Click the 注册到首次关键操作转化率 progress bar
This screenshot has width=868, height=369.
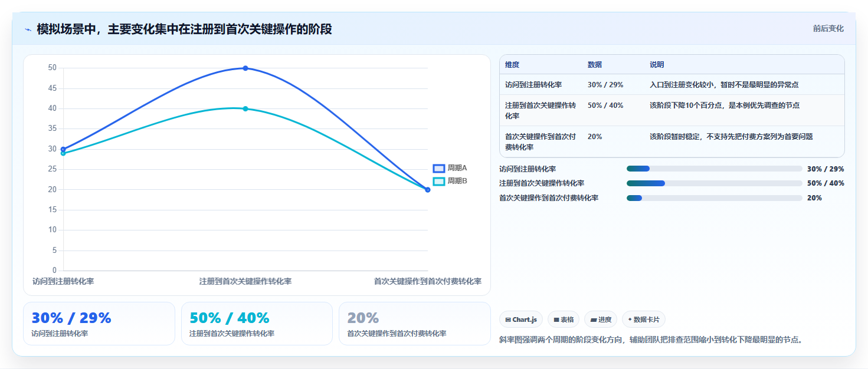tap(715, 183)
